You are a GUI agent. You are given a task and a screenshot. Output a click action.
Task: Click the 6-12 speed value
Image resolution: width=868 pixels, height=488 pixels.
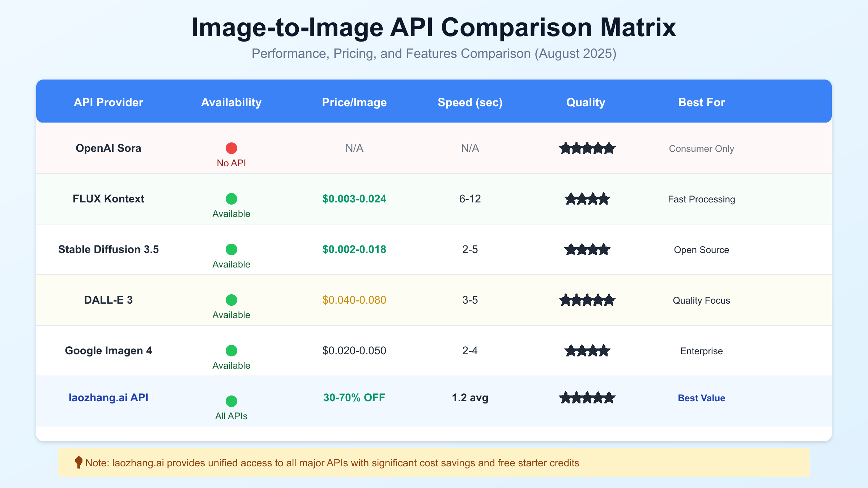(470, 199)
